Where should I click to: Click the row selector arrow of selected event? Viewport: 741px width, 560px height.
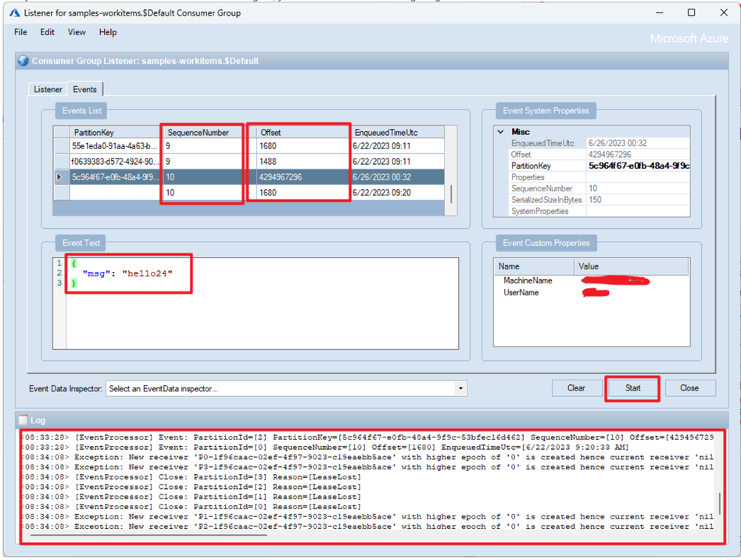point(59,177)
